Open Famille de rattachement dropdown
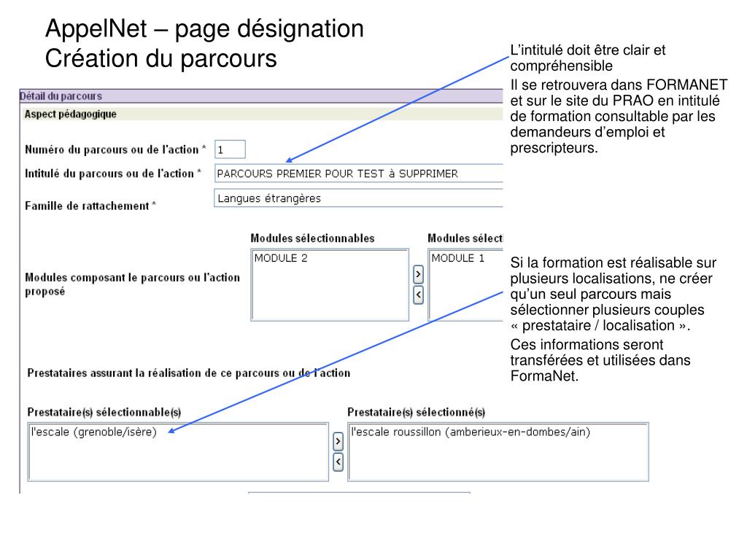Viewport: 747px width, 560px height. [x=359, y=198]
